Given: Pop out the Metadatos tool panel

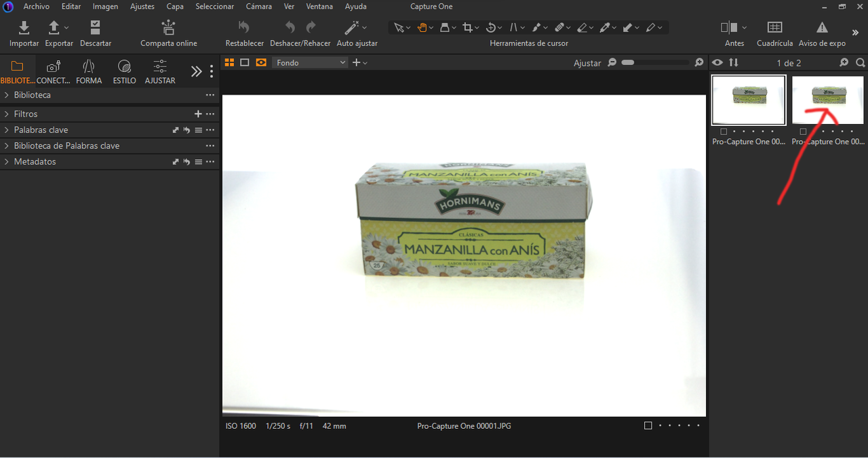Looking at the screenshot, I should coord(176,162).
